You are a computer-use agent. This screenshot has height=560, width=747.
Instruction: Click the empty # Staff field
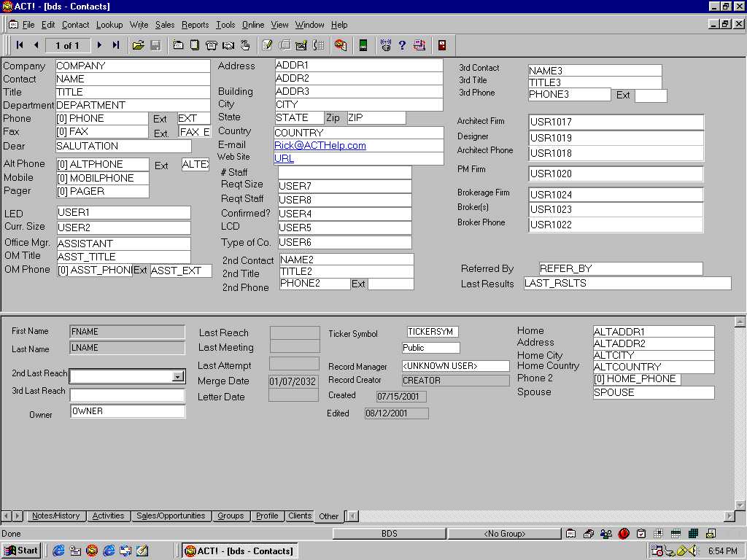pyautogui.click(x=345, y=172)
